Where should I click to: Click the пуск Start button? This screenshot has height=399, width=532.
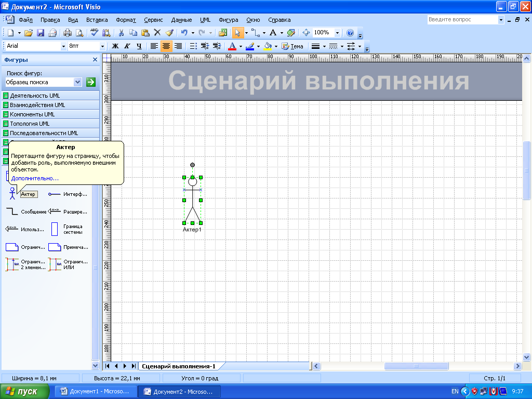pyautogui.click(x=24, y=391)
